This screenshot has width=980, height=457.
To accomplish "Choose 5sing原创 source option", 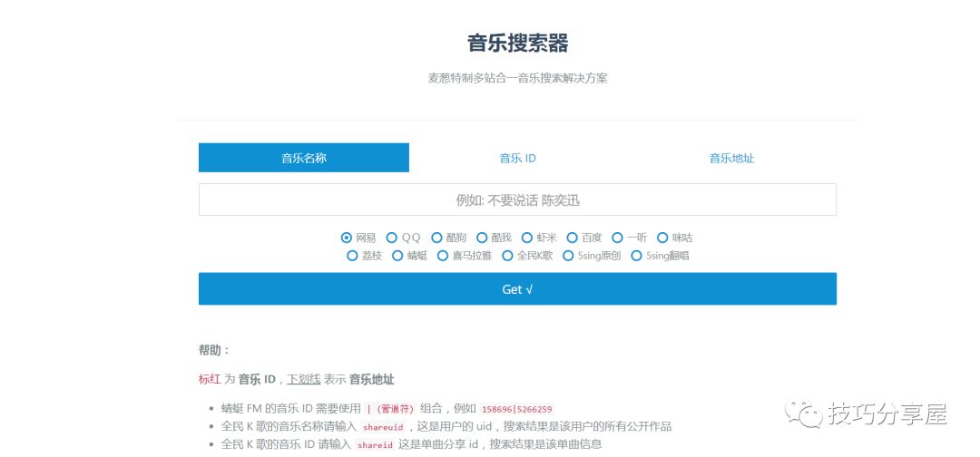I will point(568,256).
